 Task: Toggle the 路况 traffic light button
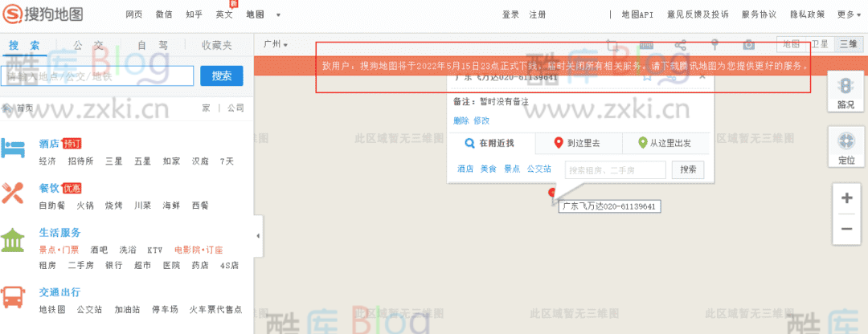coord(845,92)
